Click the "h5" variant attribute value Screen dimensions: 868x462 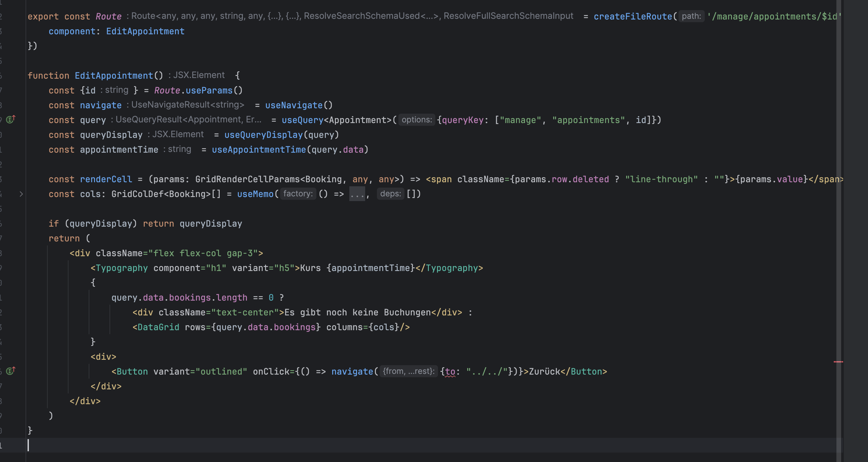click(x=285, y=268)
